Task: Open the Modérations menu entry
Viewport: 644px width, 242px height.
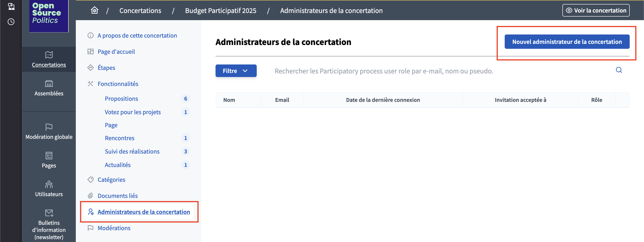Action: tap(114, 228)
